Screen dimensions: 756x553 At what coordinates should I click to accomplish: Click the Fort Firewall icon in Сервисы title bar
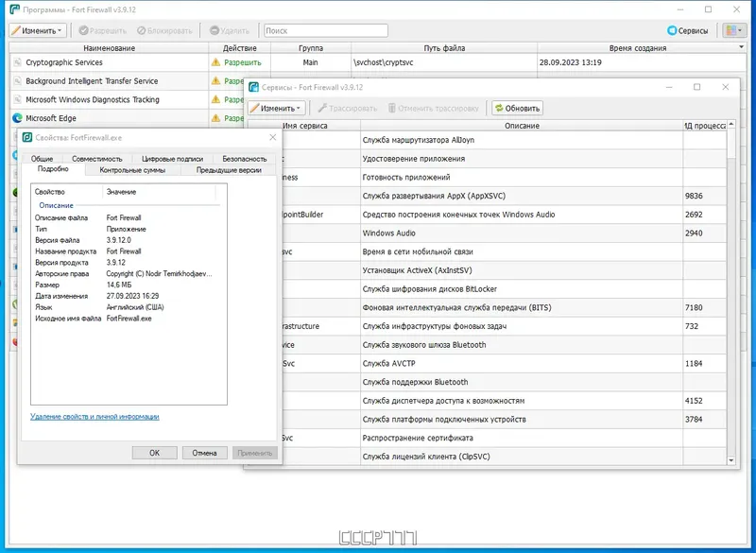click(x=253, y=87)
